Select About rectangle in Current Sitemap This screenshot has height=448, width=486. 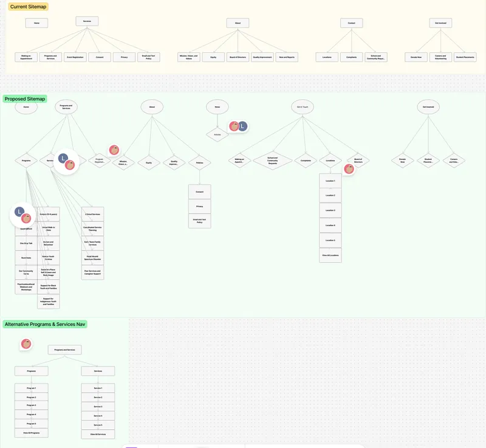(238, 23)
